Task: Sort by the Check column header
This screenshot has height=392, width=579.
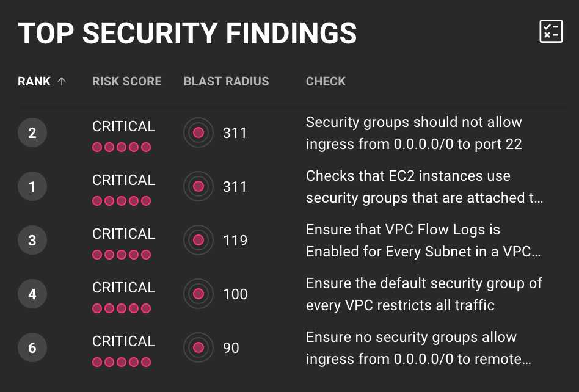Action: point(326,82)
